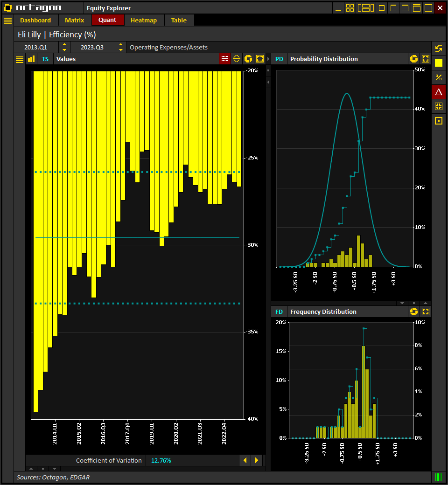Choose the window preset with title bar
Screen dimensions: 448x485
(x=417, y=8)
